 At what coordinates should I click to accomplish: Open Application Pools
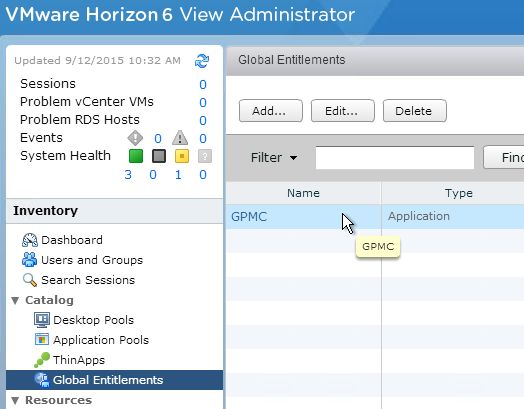(101, 340)
